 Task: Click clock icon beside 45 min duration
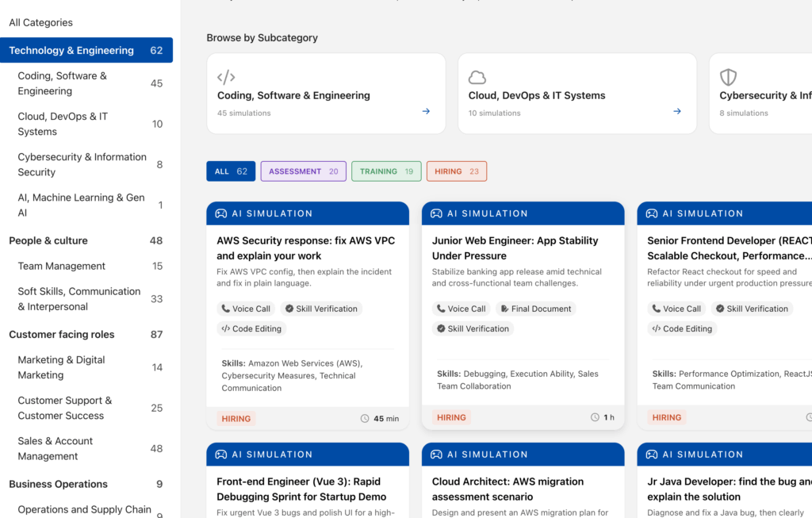[x=365, y=418]
